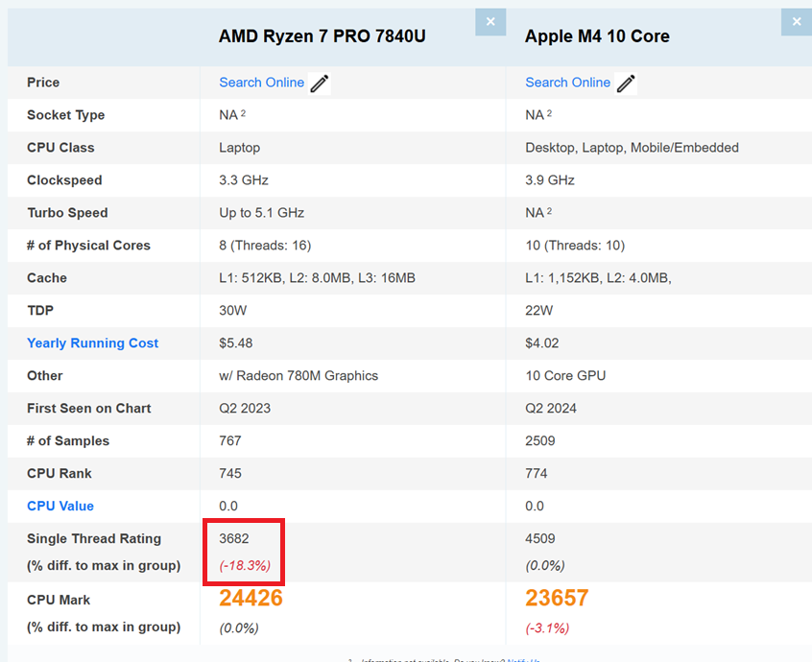Image resolution: width=812 pixels, height=662 pixels.
Task: Click the CPU Mark row label
Action: click(x=59, y=600)
